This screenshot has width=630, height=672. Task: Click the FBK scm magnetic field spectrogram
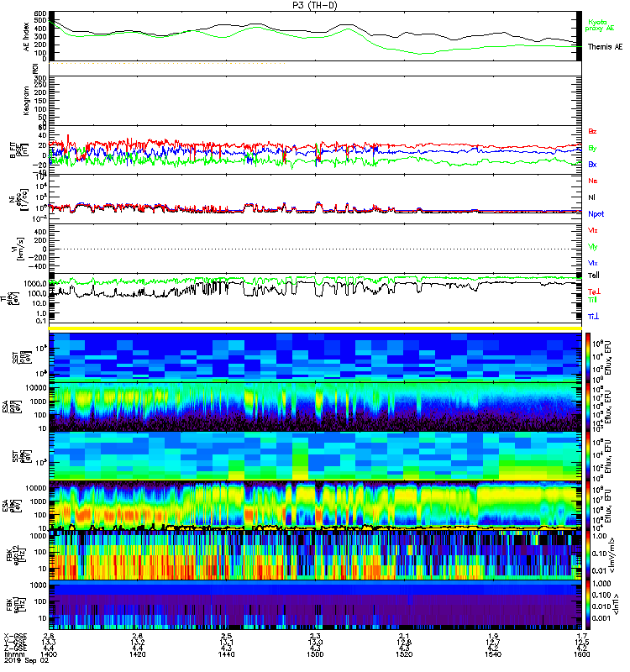pyautogui.click(x=315, y=605)
